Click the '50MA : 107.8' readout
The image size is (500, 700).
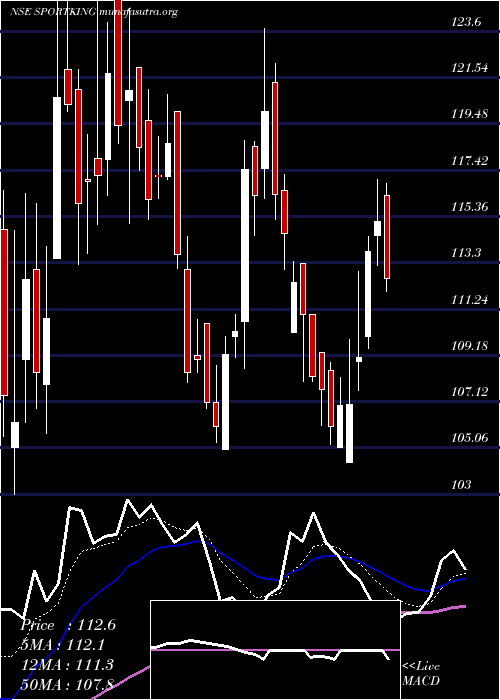pos(67,684)
